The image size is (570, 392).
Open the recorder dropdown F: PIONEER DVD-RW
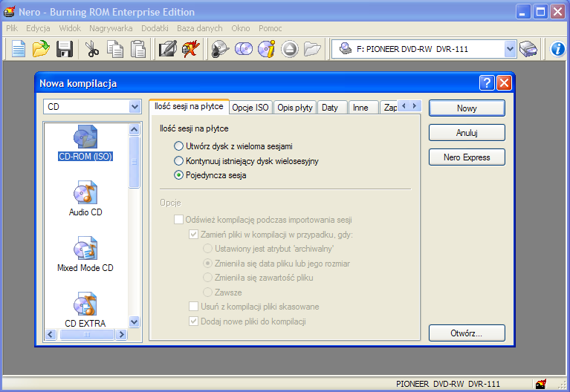510,49
